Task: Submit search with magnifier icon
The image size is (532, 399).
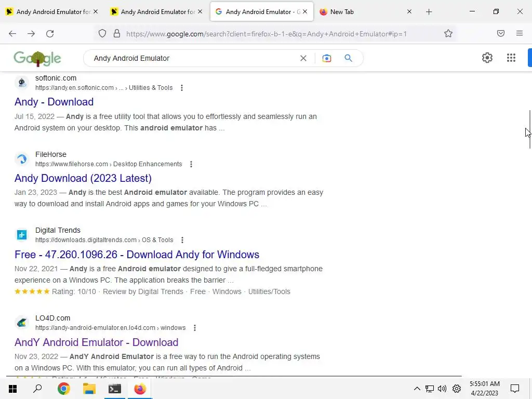Action: pos(348,58)
